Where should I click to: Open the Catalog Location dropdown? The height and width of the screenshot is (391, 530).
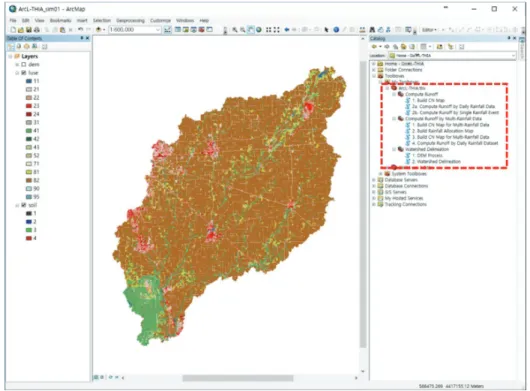513,55
